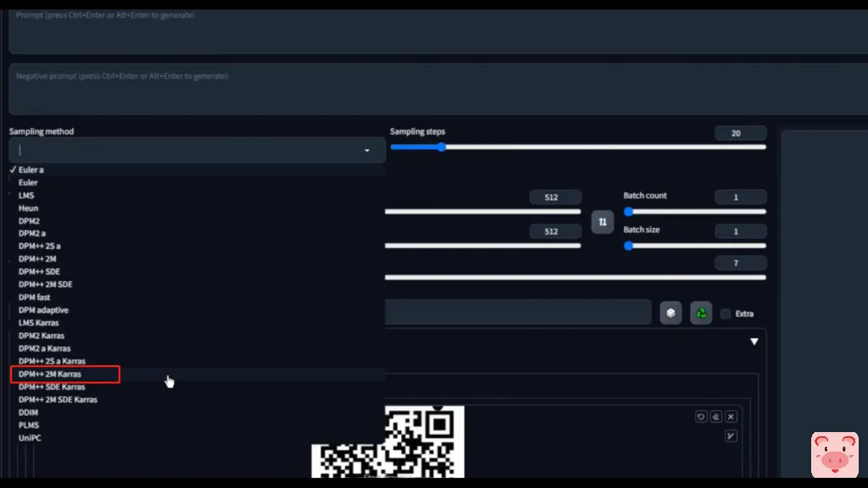Choose DPM++ 2M SDE sampler
This screenshot has height=488, width=868.
click(x=197, y=285)
